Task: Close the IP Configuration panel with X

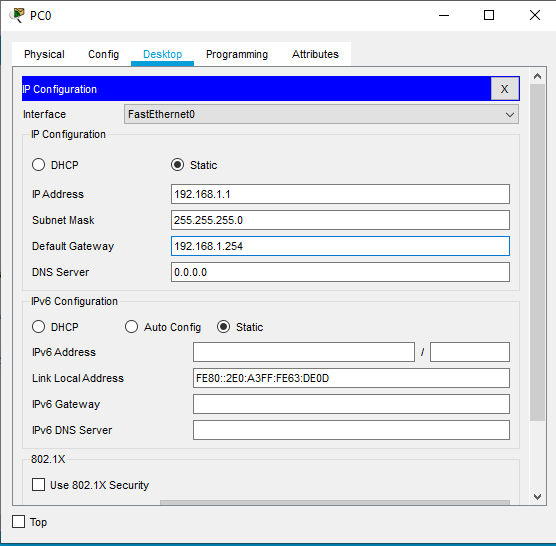Action: (x=505, y=89)
